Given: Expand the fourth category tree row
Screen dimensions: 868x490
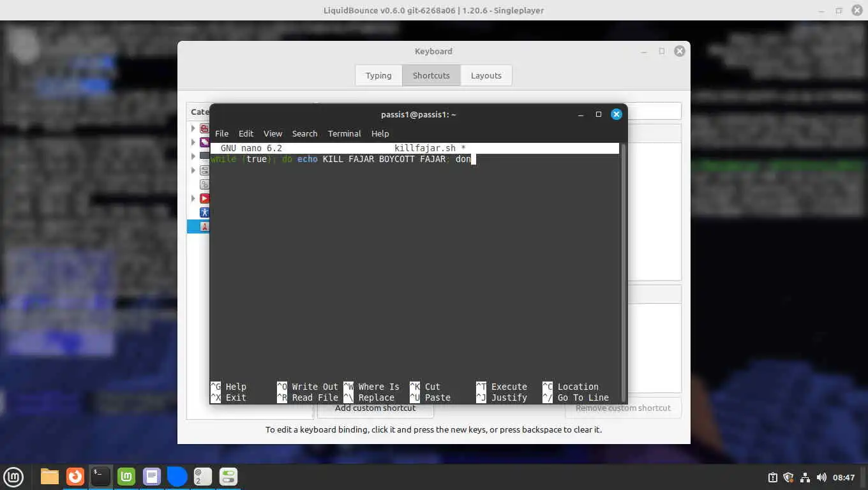Looking at the screenshot, I should pos(193,170).
